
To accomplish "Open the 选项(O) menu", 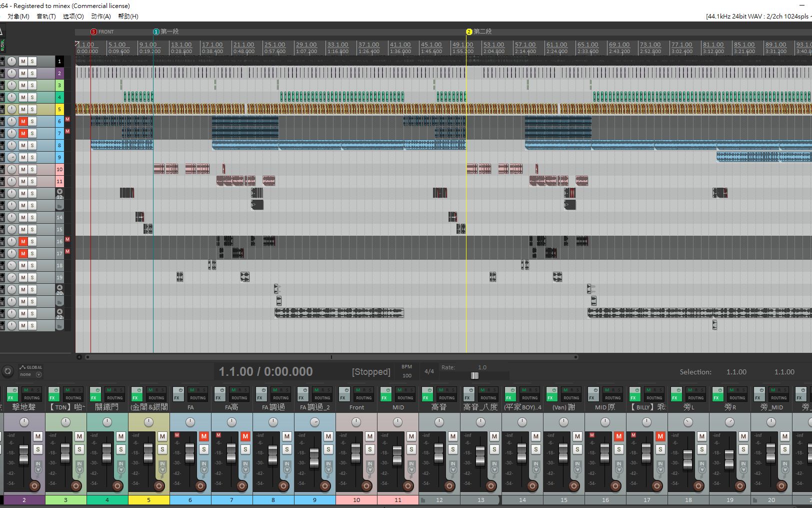I will click(73, 17).
